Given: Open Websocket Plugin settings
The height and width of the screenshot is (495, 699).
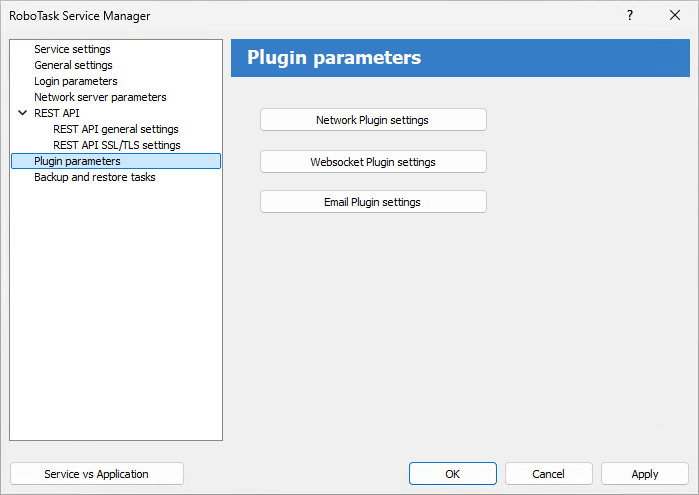Looking at the screenshot, I should [373, 162].
